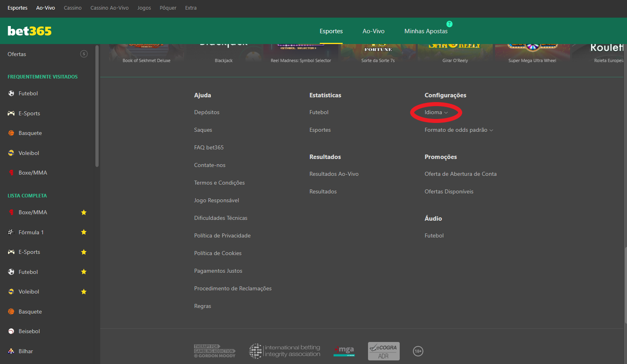
Task: Click the bet365 logo
Action: pos(30,31)
